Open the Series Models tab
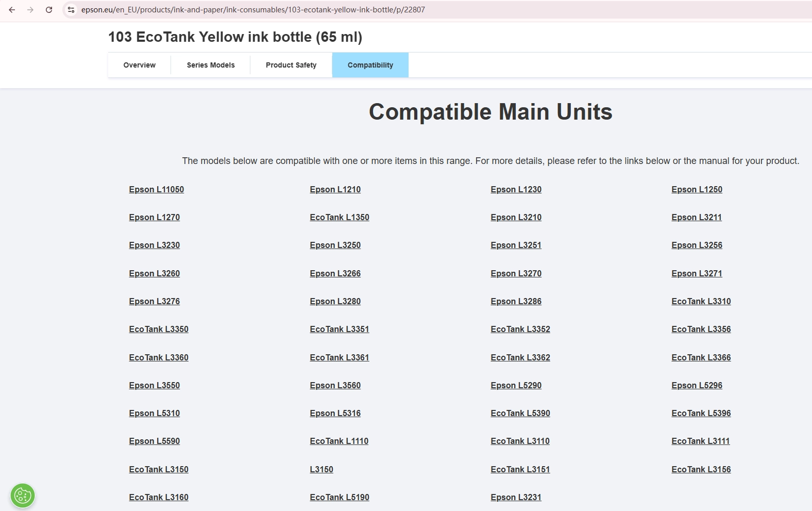 point(211,65)
